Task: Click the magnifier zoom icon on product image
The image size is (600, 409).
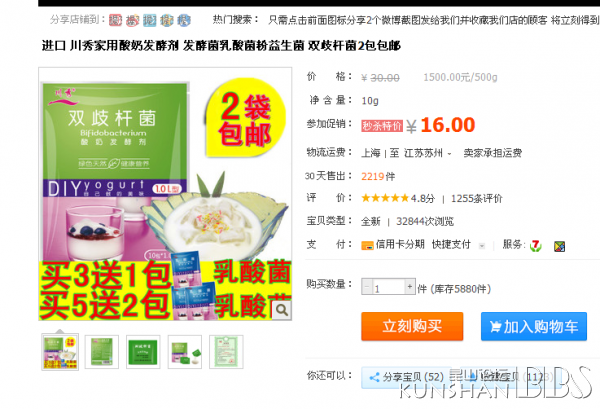Action: coord(282,310)
